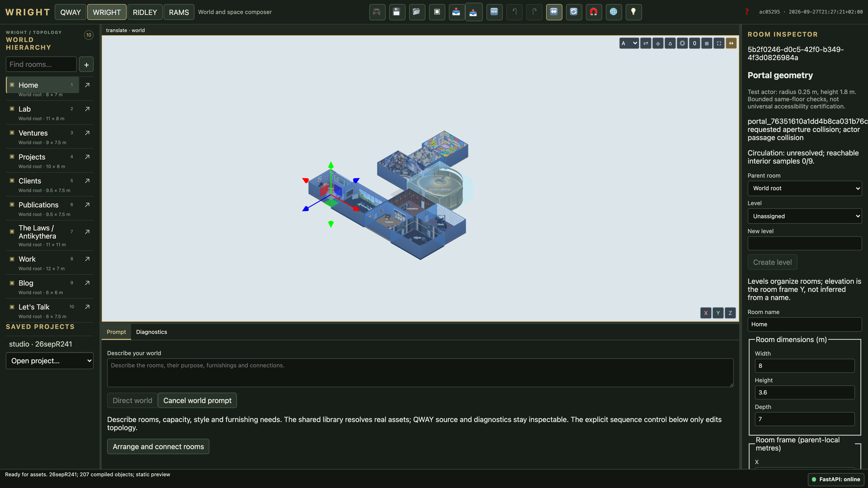Toggle the red X axis button
This screenshot has width=868, height=488.
pos(705,313)
